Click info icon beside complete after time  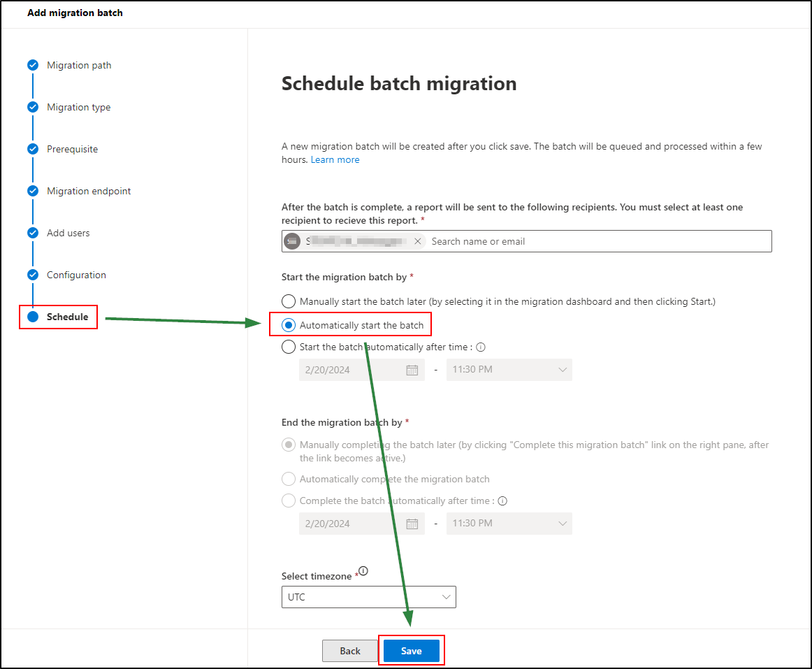[502, 501]
